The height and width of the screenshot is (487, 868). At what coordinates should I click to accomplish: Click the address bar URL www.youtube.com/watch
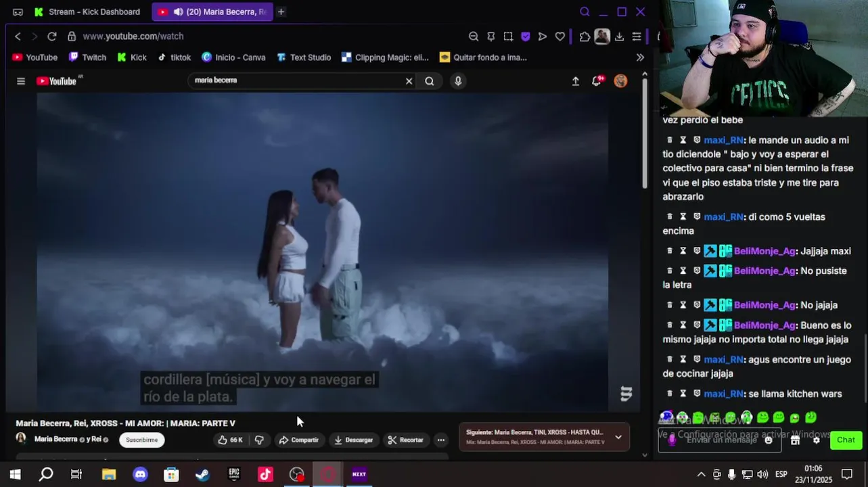point(133,36)
